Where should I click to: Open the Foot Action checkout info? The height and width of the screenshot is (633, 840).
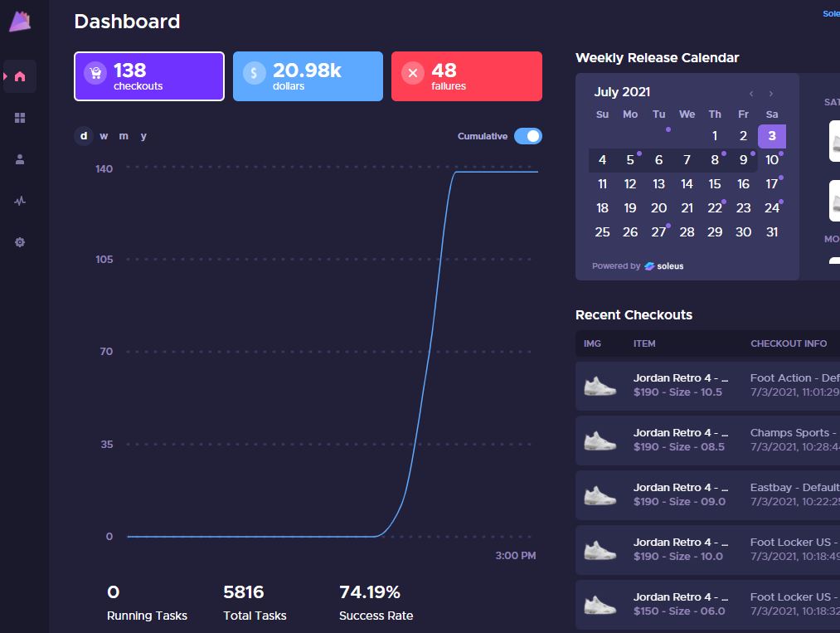(x=795, y=385)
